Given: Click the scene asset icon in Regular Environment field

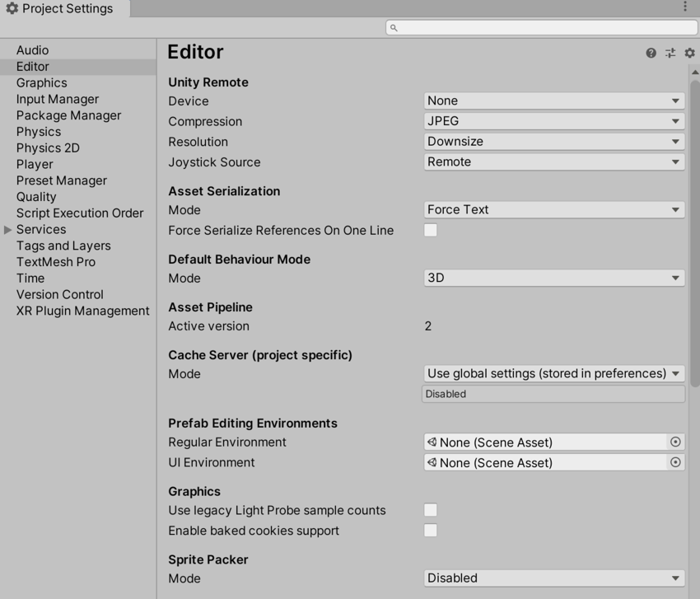Looking at the screenshot, I should [432, 442].
